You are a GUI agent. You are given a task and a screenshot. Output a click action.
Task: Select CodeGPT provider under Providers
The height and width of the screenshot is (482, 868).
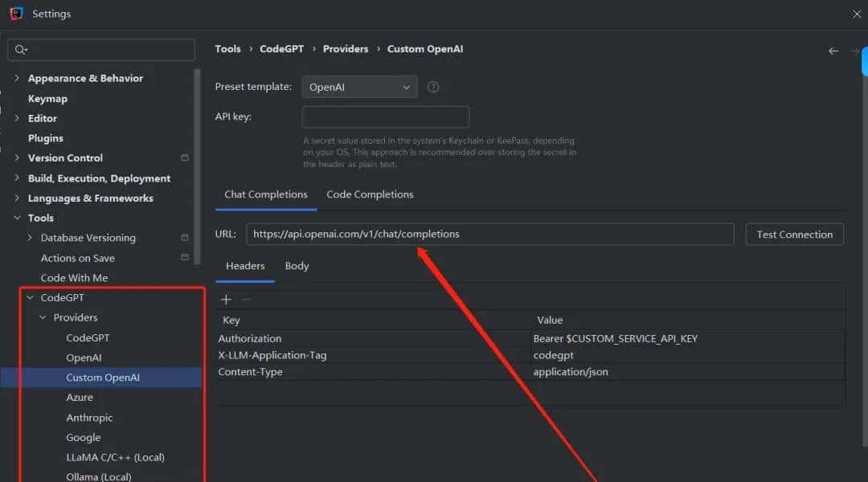(88, 337)
